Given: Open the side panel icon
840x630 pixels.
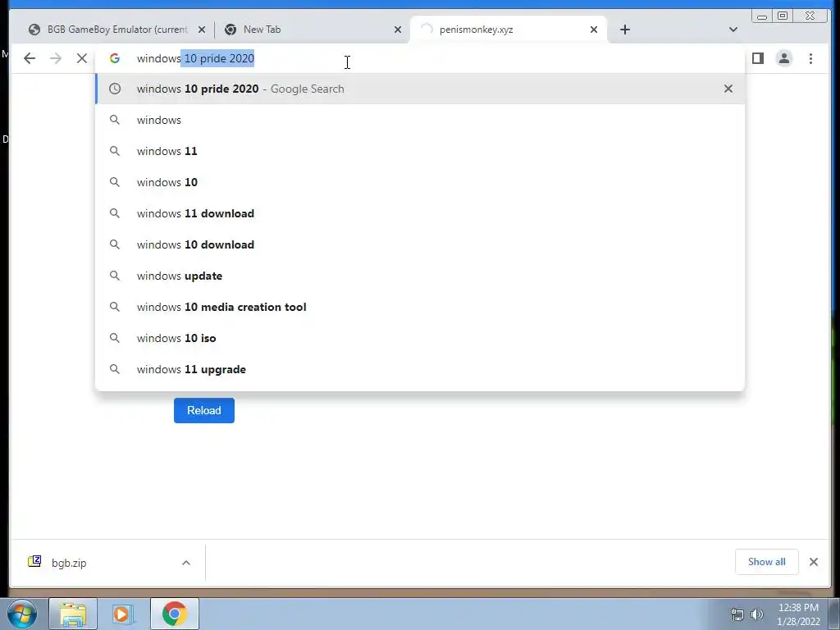Looking at the screenshot, I should pyautogui.click(x=757, y=58).
